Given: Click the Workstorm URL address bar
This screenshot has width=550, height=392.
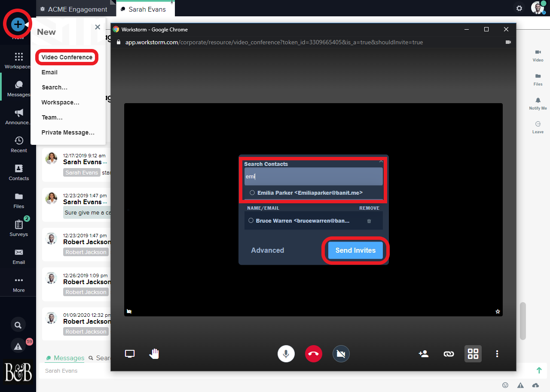Looking at the screenshot, I should pyautogui.click(x=274, y=42).
